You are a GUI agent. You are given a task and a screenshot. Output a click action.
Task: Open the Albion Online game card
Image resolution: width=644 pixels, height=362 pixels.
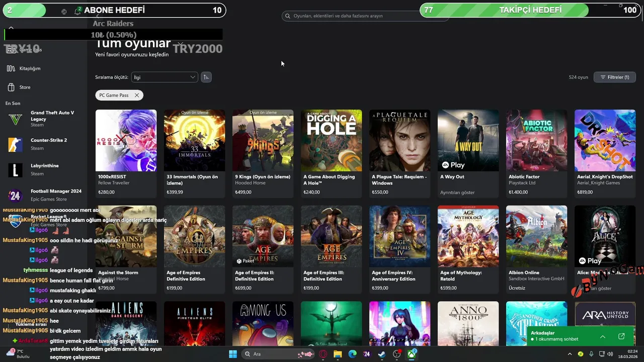coord(536,249)
